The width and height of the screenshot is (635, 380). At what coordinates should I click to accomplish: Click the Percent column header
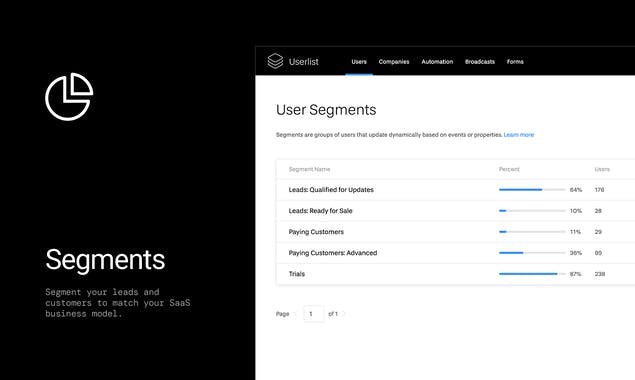coord(509,169)
